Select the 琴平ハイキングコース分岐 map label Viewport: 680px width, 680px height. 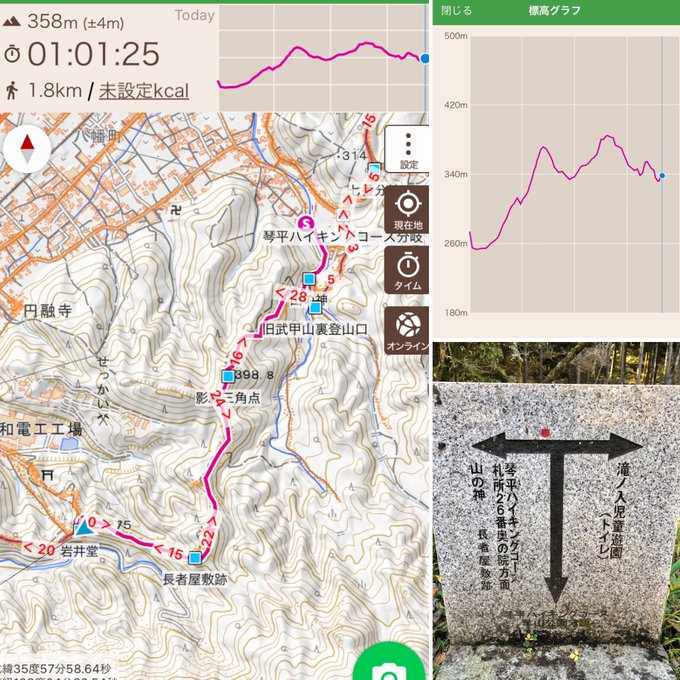pyautogui.click(x=343, y=237)
